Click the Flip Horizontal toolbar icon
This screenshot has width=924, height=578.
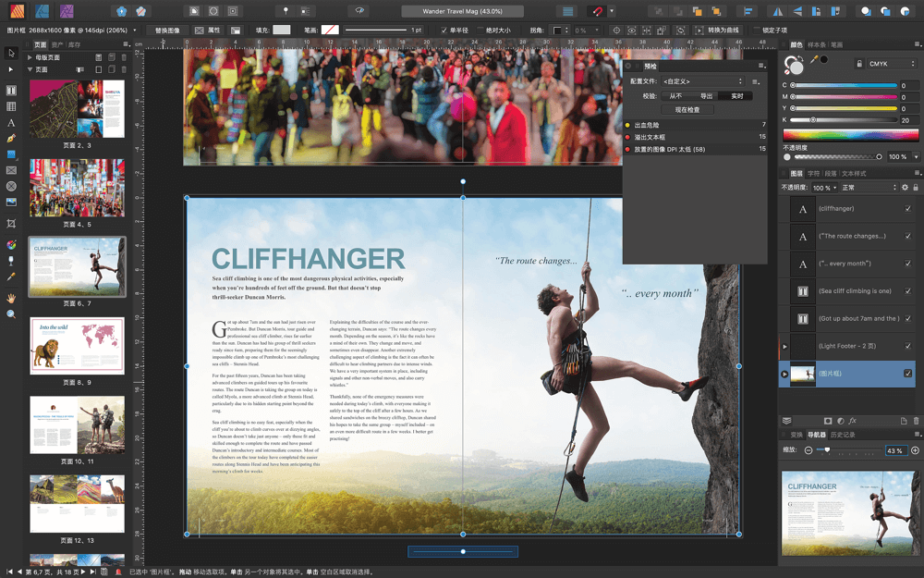778,11
